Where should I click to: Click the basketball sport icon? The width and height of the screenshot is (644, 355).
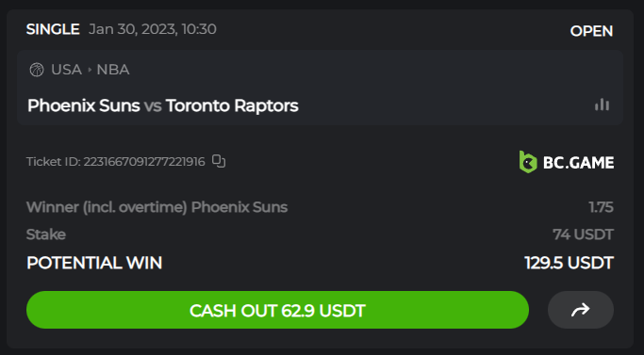point(37,70)
